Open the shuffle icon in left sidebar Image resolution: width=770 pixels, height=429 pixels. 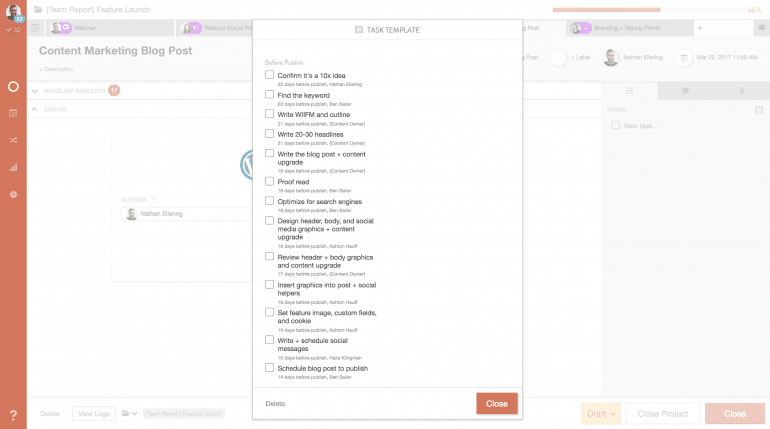(x=13, y=140)
